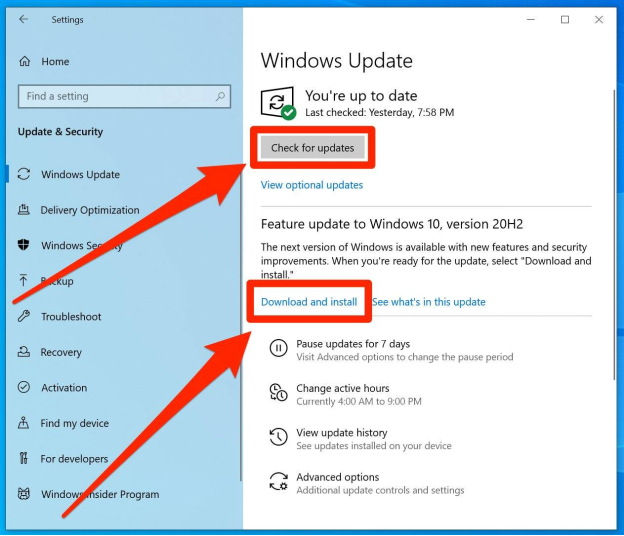The image size is (624, 536).
Task: Open the Activation section
Action: pos(64,388)
